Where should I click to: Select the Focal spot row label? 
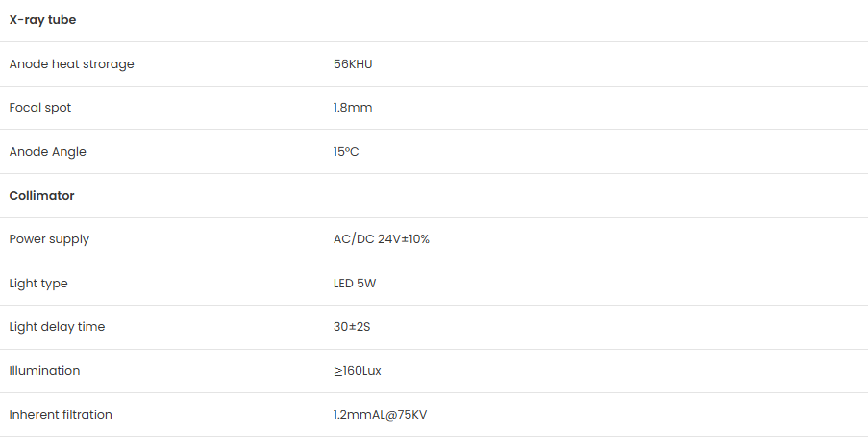point(39,108)
